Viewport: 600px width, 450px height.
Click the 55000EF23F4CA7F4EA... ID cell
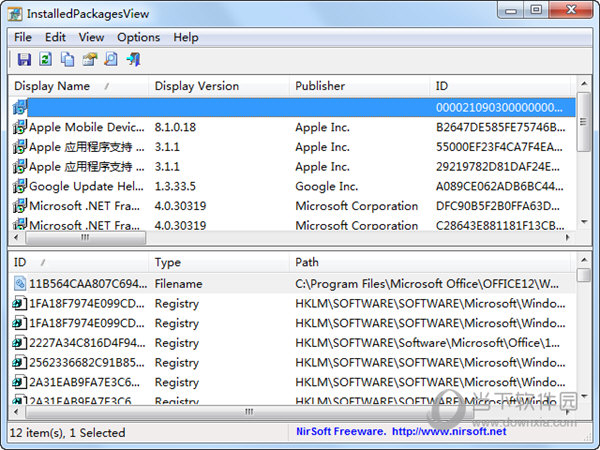(x=499, y=147)
